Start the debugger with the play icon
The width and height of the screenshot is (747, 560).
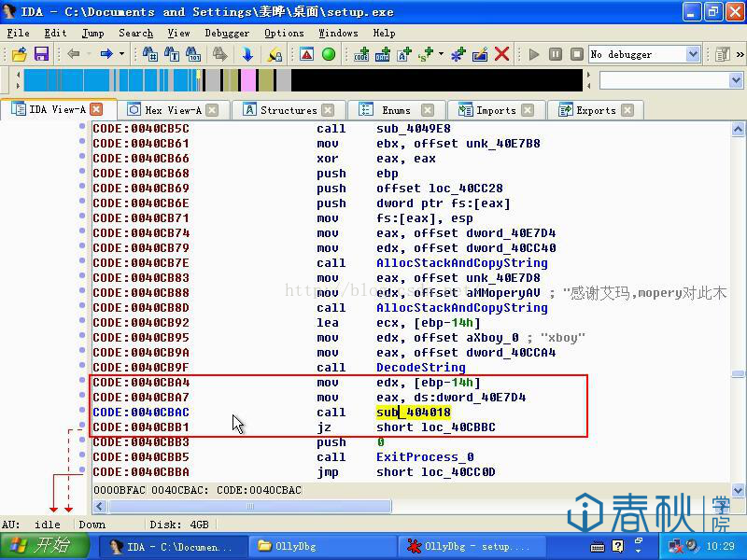tap(534, 54)
